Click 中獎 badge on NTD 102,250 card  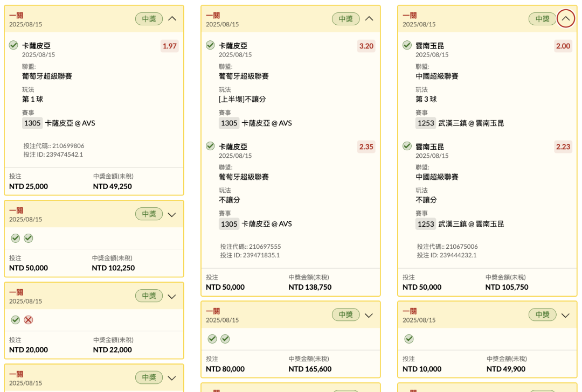click(x=149, y=214)
